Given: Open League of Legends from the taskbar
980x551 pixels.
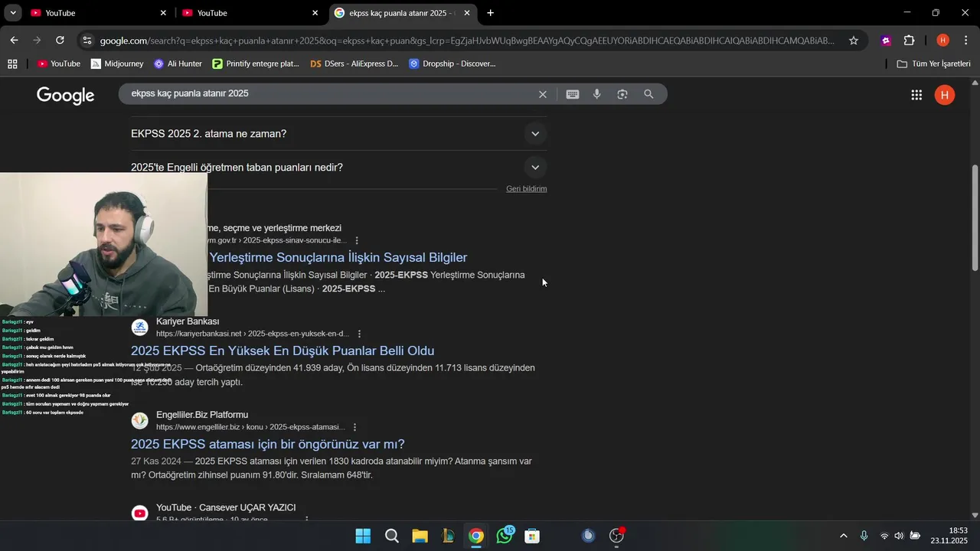Looking at the screenshot, I should 448,536.
